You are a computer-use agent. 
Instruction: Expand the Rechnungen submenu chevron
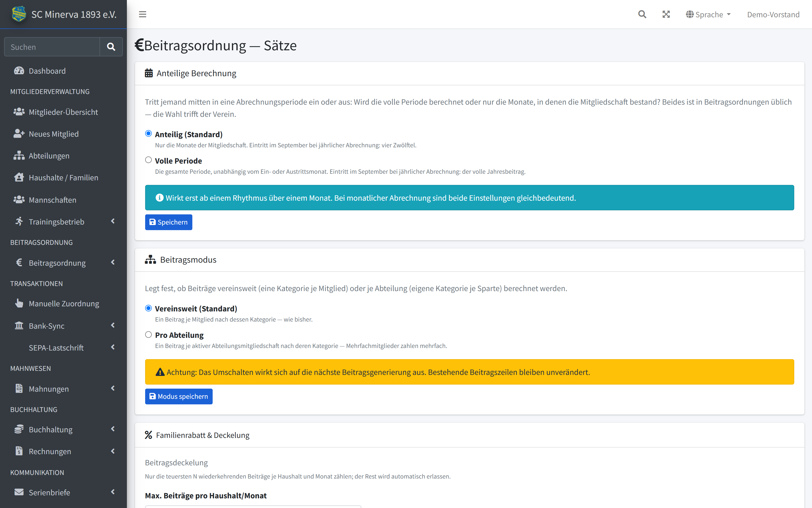113,451
